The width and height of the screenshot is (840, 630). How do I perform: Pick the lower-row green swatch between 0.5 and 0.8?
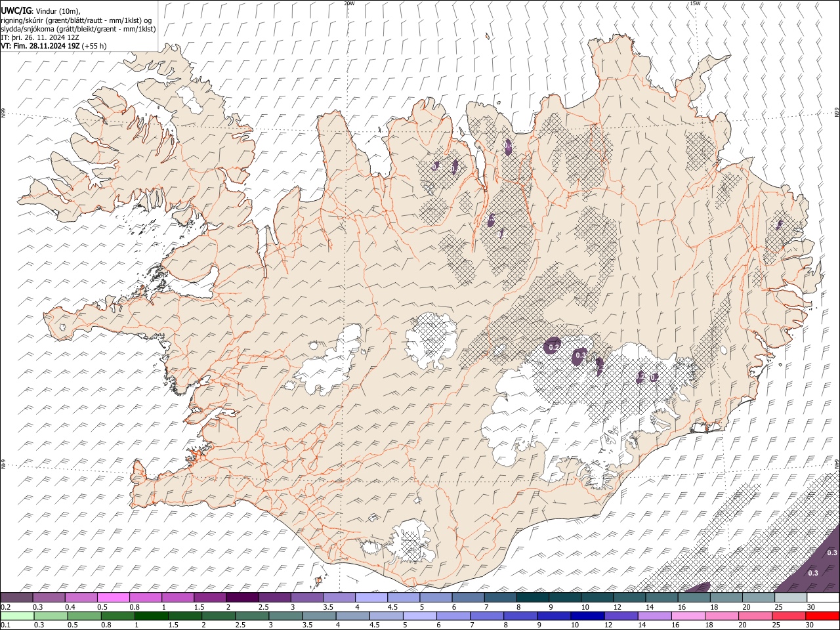pyautogui.click(x=85, y=616)
